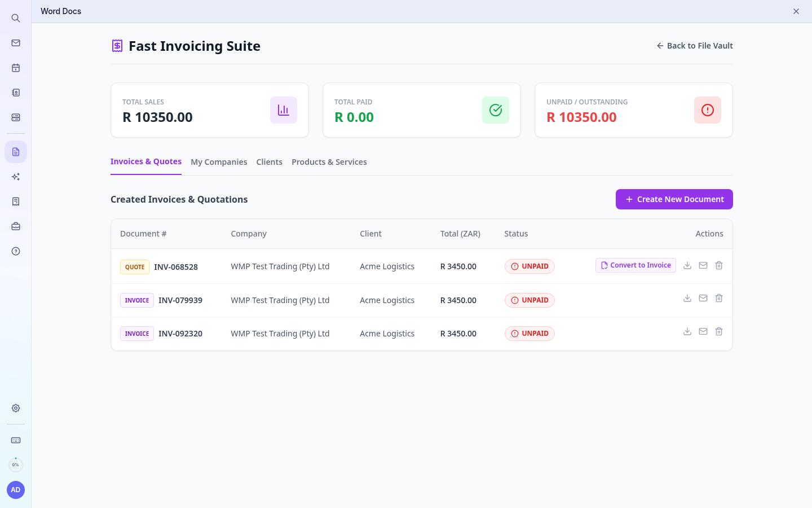Screen dimensions: 812x508
Task: Open settings gear in sidebar
Action: click(x=16, y=408)
